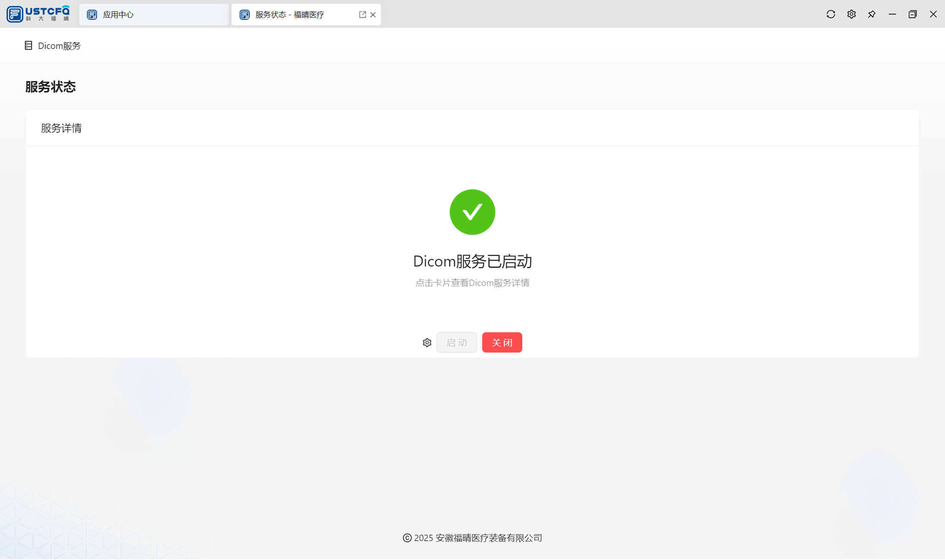Click the 服务详情 card header
This screenshot has width=945, height=560.
pyautogui.click(x=61, y=128)
